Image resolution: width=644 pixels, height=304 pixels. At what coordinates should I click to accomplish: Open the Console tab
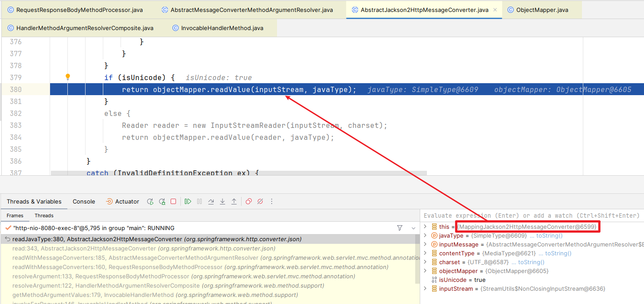[84, 201]
